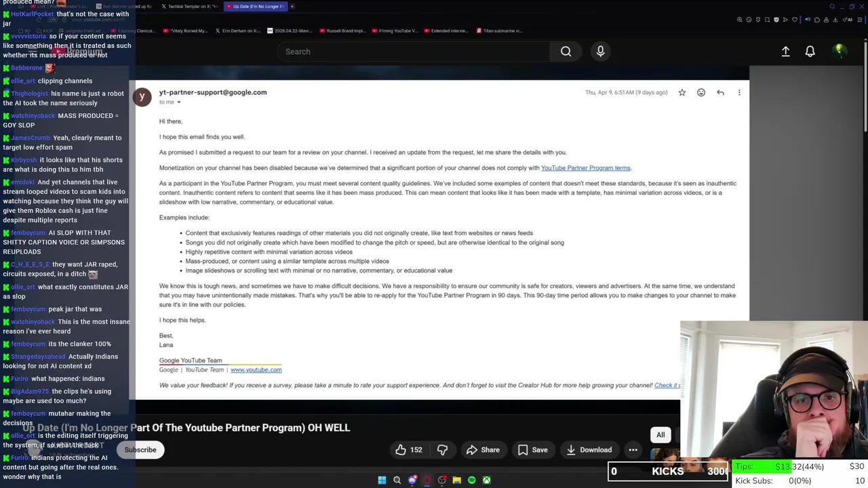This screenshot has width=868, height=488.
Task: Open 'Filming YouTube V...' bookmark
Action: coord(395,30)
